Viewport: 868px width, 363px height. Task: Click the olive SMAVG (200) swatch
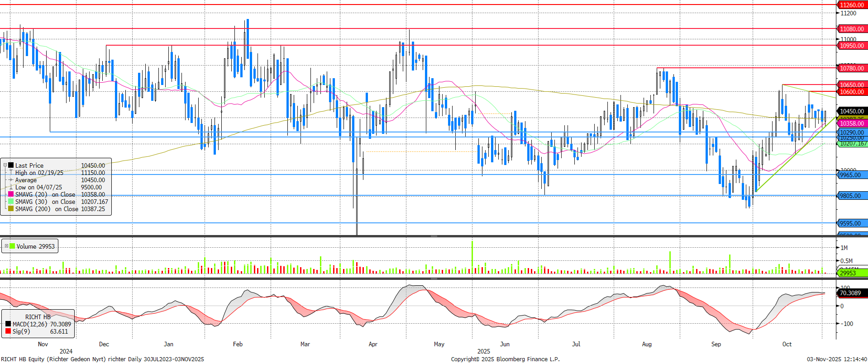coord(11,209)
